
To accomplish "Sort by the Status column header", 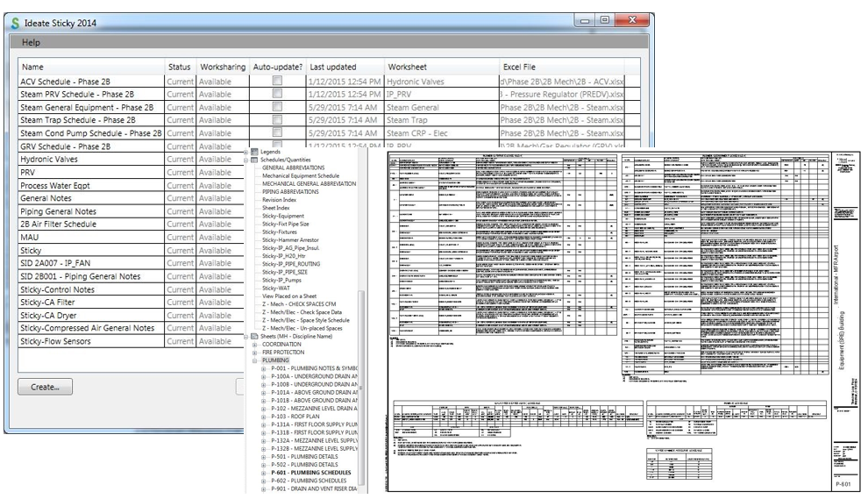I will pyautogui.click(x=180, y=67).
